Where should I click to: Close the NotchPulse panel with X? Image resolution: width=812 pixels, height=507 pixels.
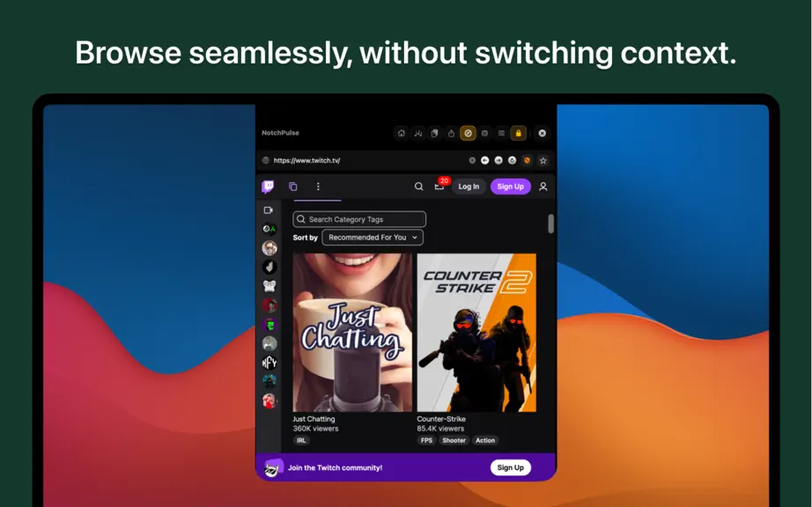(x=543, y=134)
